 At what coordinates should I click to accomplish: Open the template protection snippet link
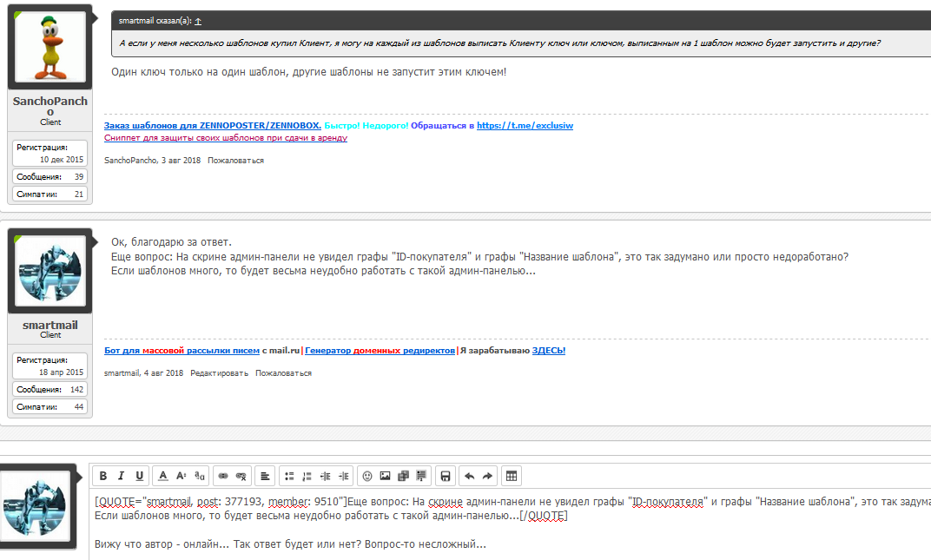(226, 138)
